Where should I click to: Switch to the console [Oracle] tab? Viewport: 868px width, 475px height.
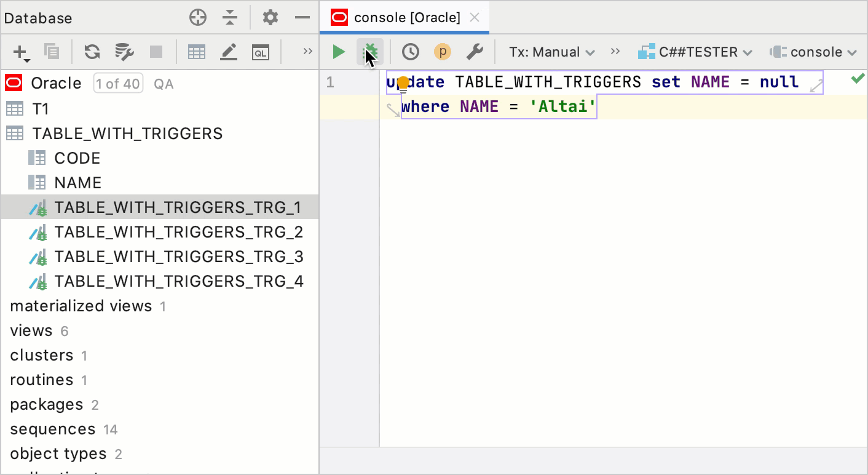pyautogui.click(x=403, y=17)
